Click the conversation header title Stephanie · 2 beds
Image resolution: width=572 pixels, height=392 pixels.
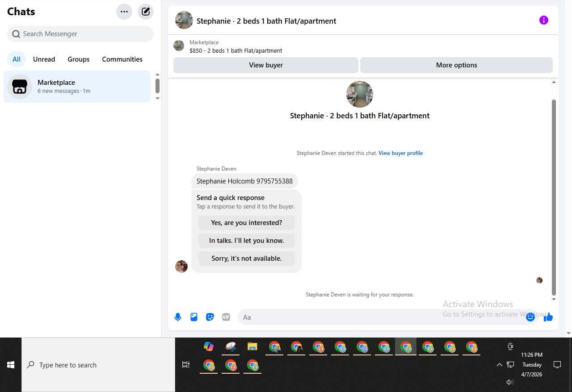pos(266,21)
